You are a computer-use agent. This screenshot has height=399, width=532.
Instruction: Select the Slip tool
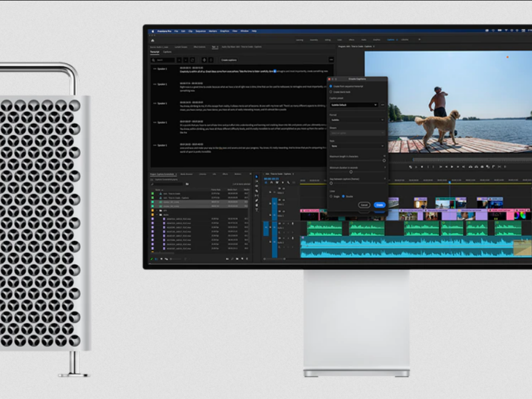[257, 196]
